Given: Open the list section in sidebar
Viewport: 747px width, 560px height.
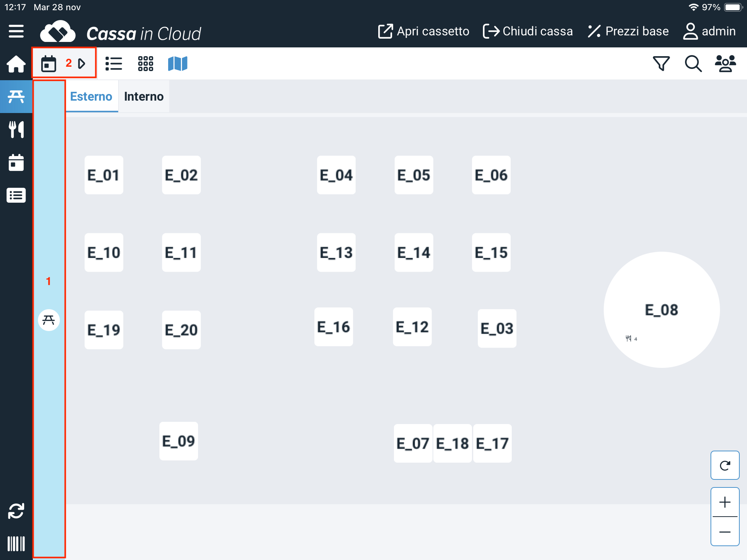Looking at the screenshot, I should [x=16, y=195].
